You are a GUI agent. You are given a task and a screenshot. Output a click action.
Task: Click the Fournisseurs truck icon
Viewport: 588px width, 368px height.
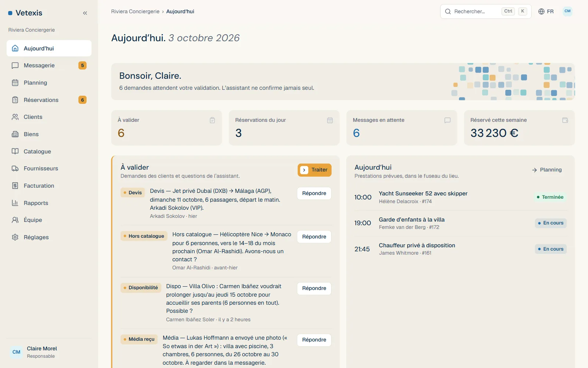point(15,169)
